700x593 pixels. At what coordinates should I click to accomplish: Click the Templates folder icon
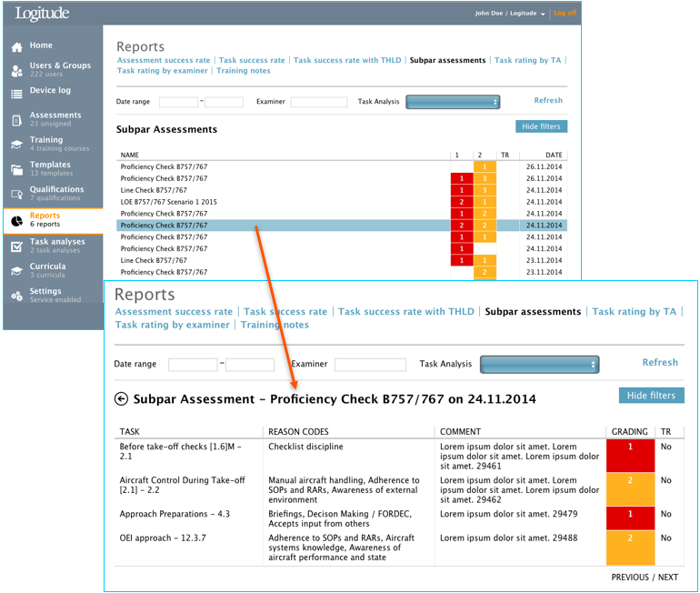coord(16,170)
